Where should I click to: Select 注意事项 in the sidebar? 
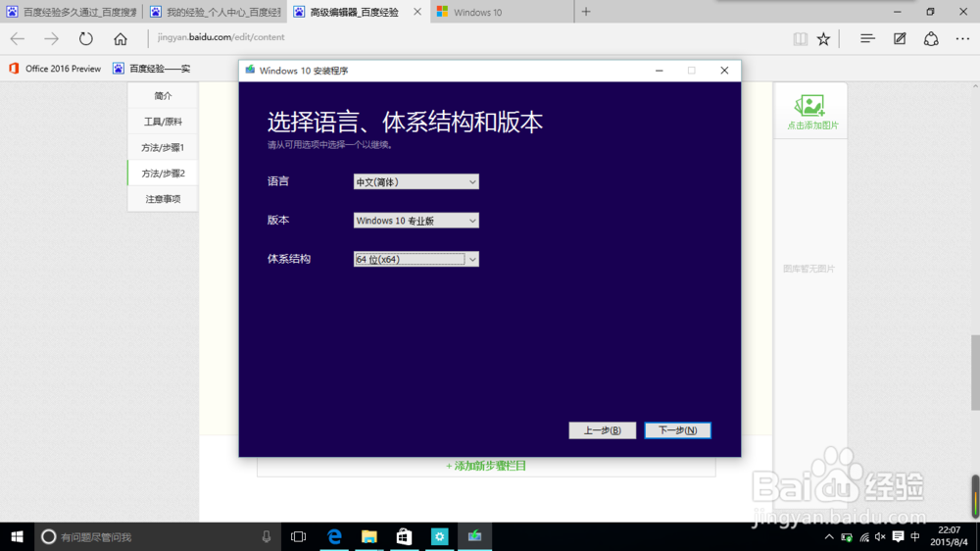click(163, 199)
